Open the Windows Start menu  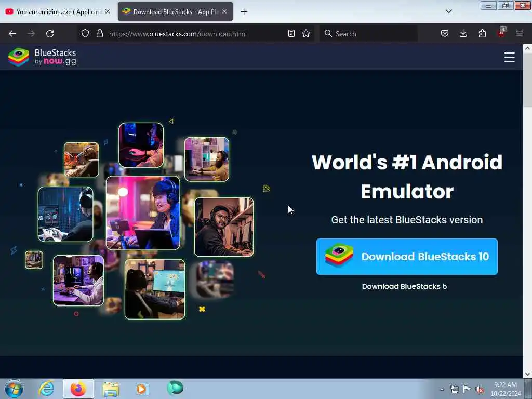pyautogui.click(x=14, y=389)
